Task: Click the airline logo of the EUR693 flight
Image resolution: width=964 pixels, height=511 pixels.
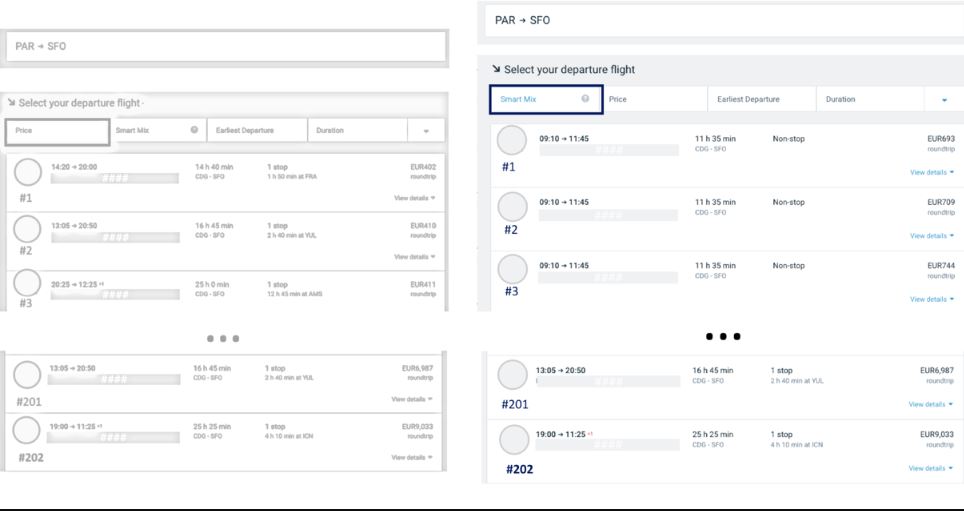Action: [x=512, y=140]
